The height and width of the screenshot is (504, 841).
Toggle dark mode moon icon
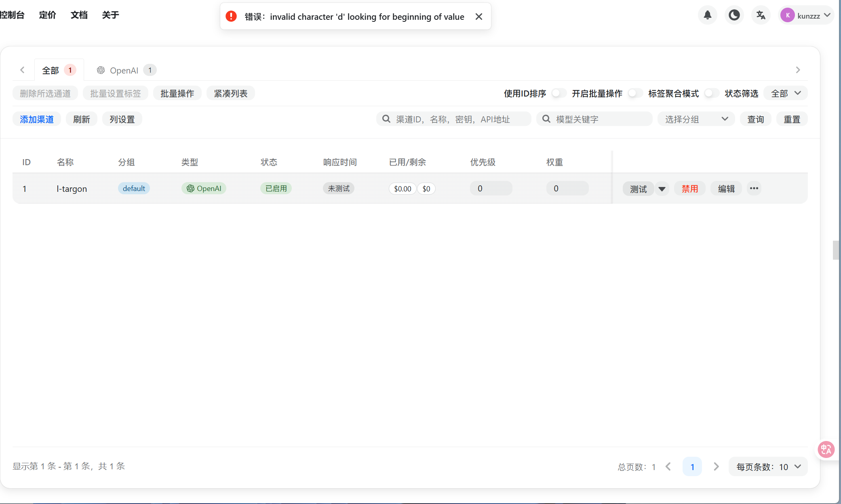coord(734,15)
